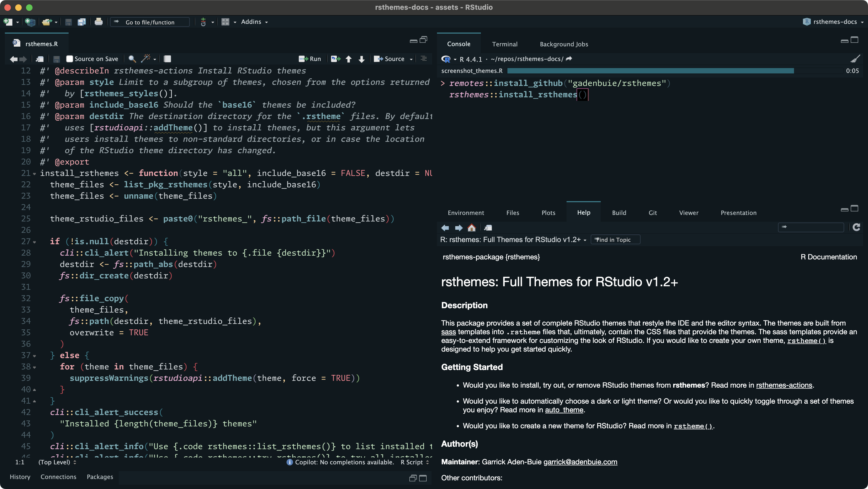868x489 pixels.
Task: Clear console with the broom icon
Action: click(x=855, y=59)
